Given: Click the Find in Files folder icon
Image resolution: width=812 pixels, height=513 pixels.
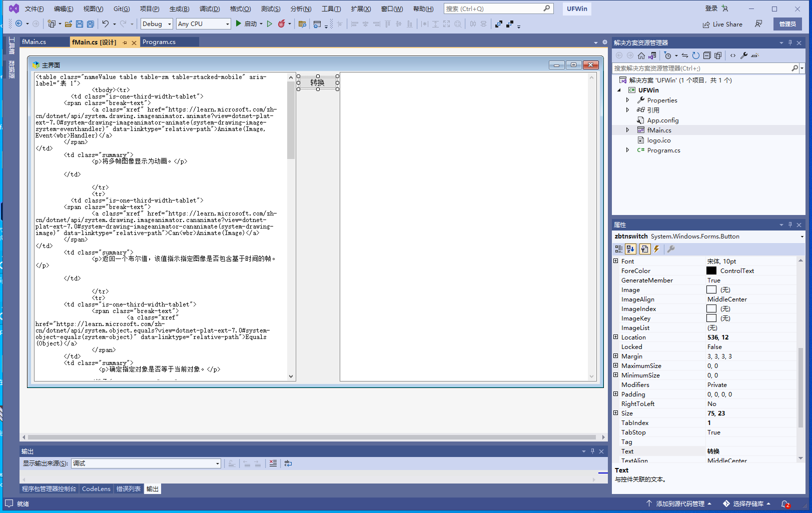Looking at the screenshot, I should [302, 24].
